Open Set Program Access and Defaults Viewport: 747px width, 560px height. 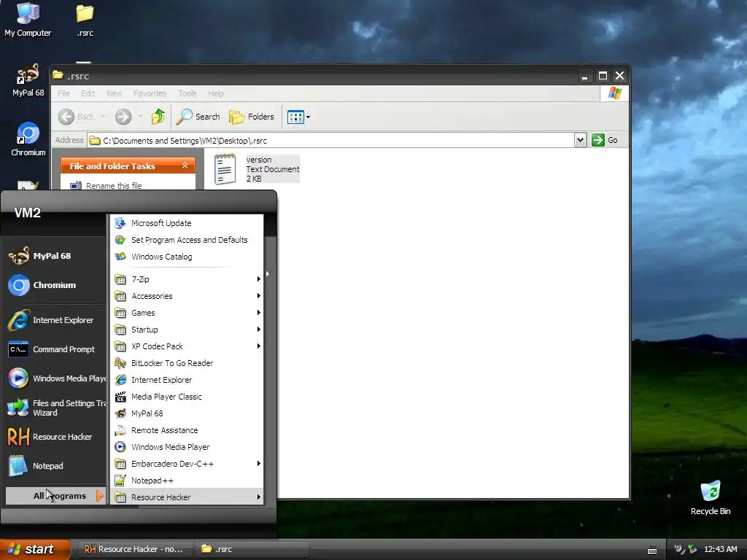click(x=187, y=239)
